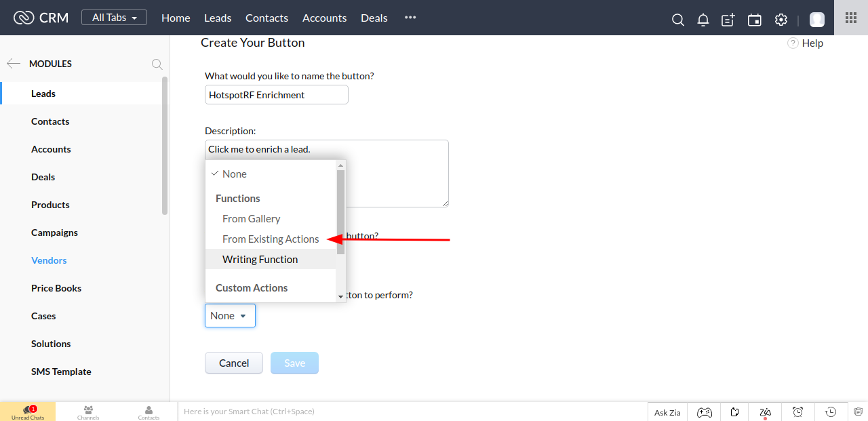Viewport: 868px width, 421px height.
Task: Open the chat window icon at bottom right
Action: (x=859, y=412)
